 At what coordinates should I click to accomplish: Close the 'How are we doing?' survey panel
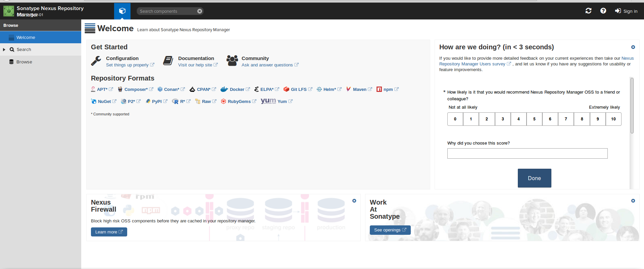click(x=633, y=47)
